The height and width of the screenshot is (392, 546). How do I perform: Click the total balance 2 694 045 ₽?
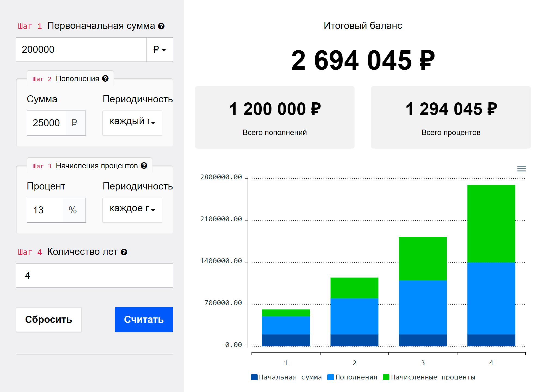coord(363,60)
